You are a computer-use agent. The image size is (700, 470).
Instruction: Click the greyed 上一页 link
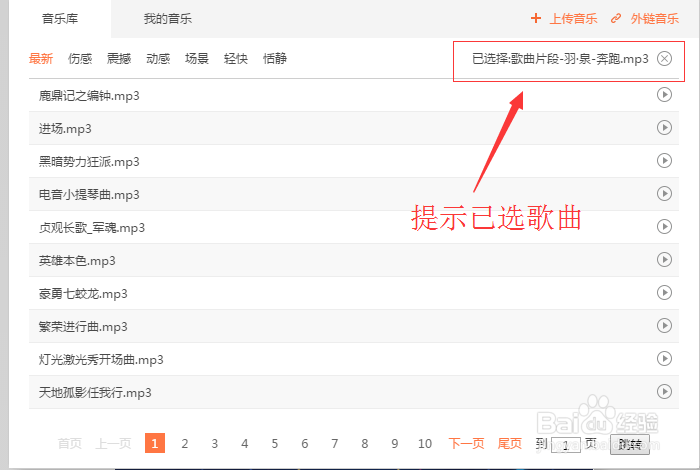(x=113, y=443)
